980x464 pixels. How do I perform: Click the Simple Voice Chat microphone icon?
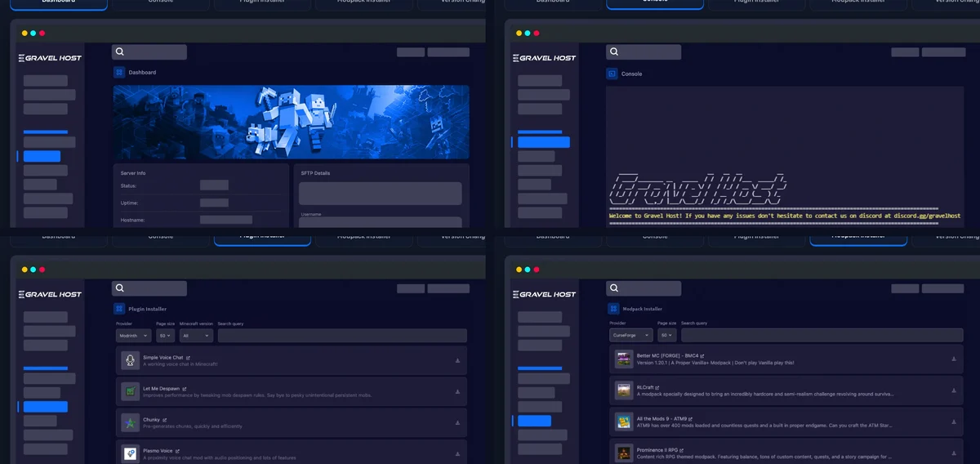[x=129, y=360]
